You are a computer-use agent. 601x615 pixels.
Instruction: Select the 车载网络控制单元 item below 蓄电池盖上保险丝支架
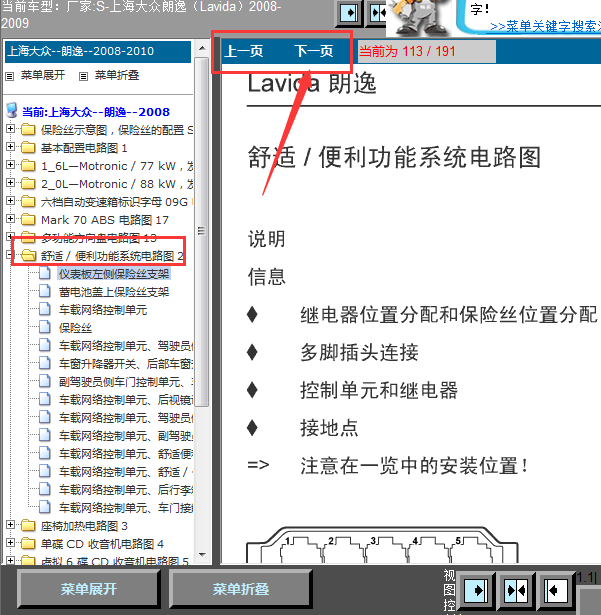tap(103, 310)
